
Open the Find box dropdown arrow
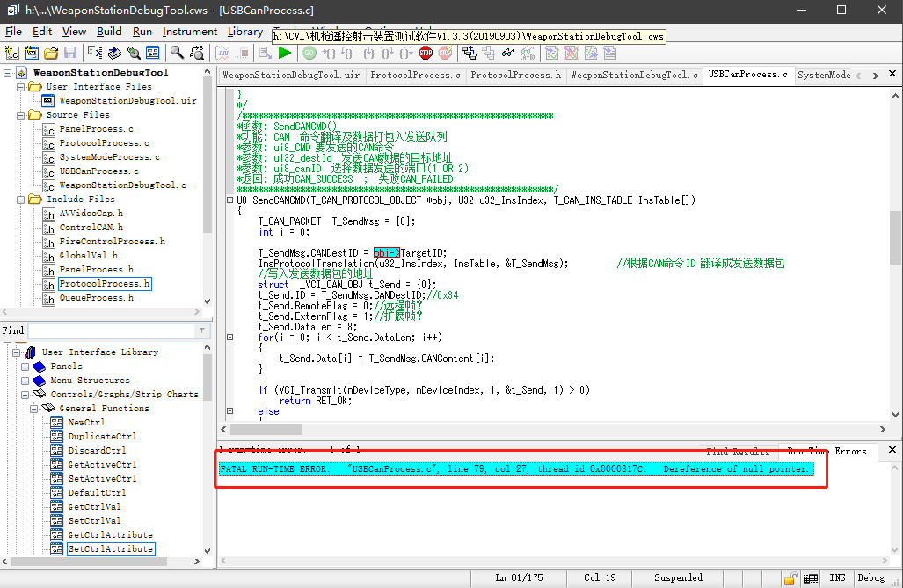(202, 330)
